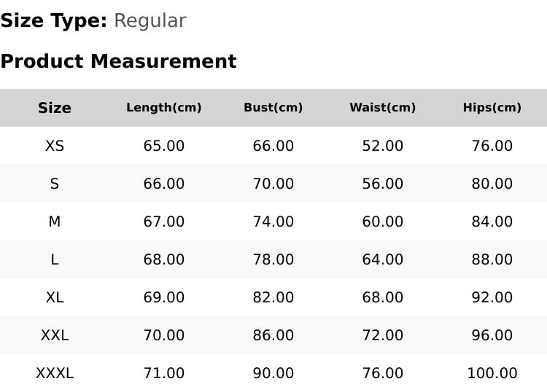The height and width of the screenshot is (392, 547).
Task: Click the Hips(cm) column header
Action: [492, 108]
